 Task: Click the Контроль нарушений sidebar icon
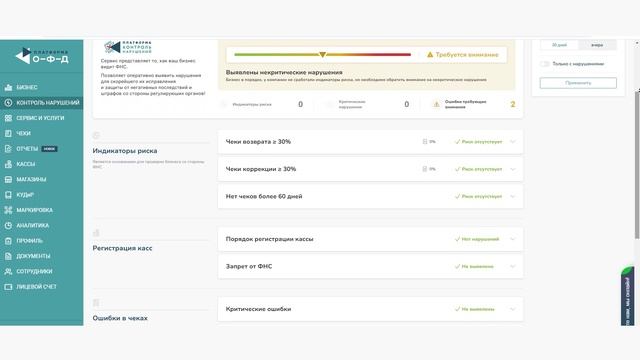(8, 103)
